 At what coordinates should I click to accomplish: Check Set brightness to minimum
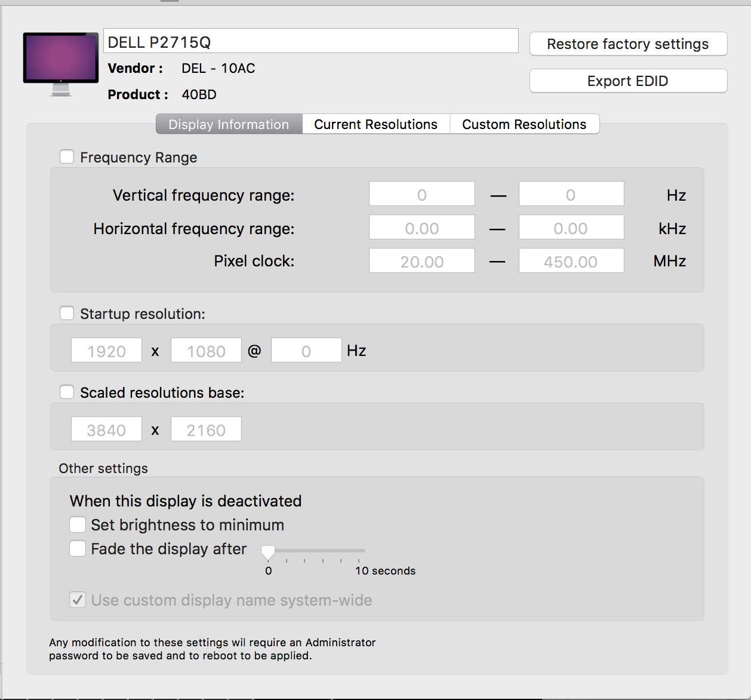(78, 524)
